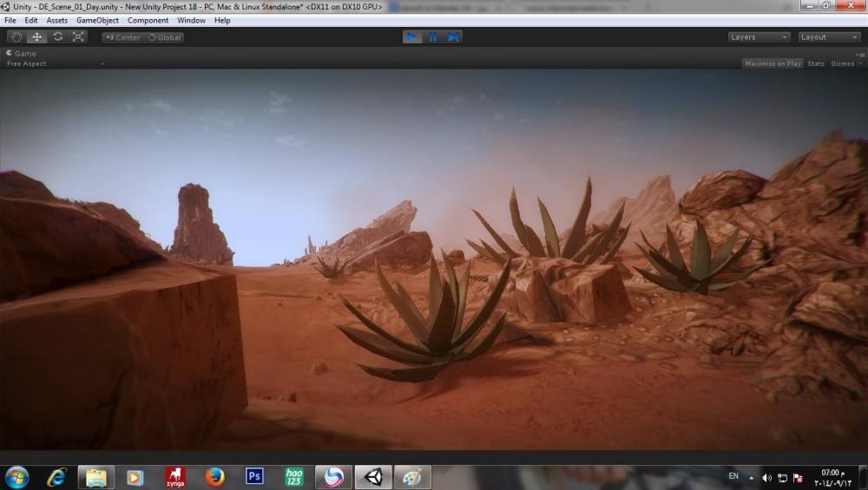The width and height of the screenshot is (868, 490).
Task: Open the Layout dropdown
Action: (x=829, y=37)
